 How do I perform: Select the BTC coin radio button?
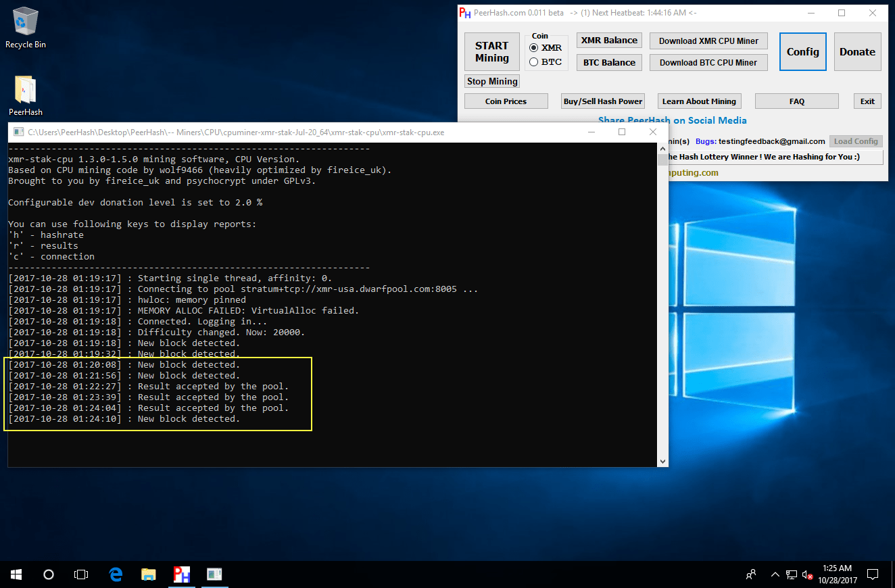tap(534, 62)
